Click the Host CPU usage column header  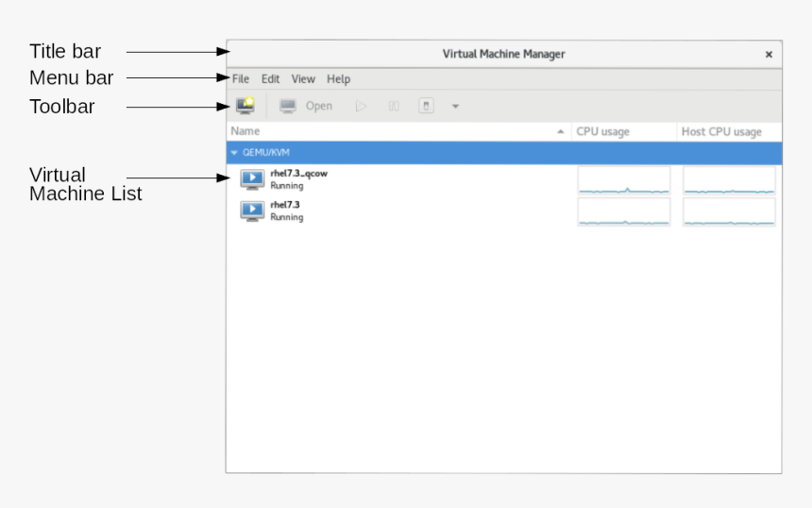(x=721, y=131)
